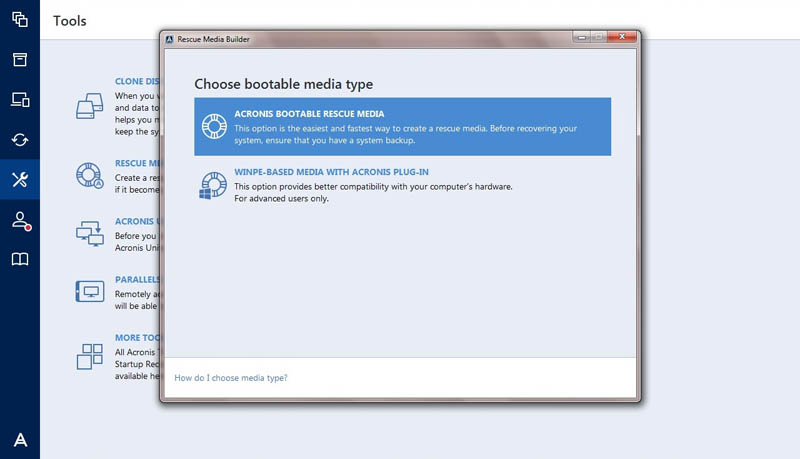800x459 pixels.
Task: Click the Rescue Media heading in Tools window
Action: [x=137, y=163]
